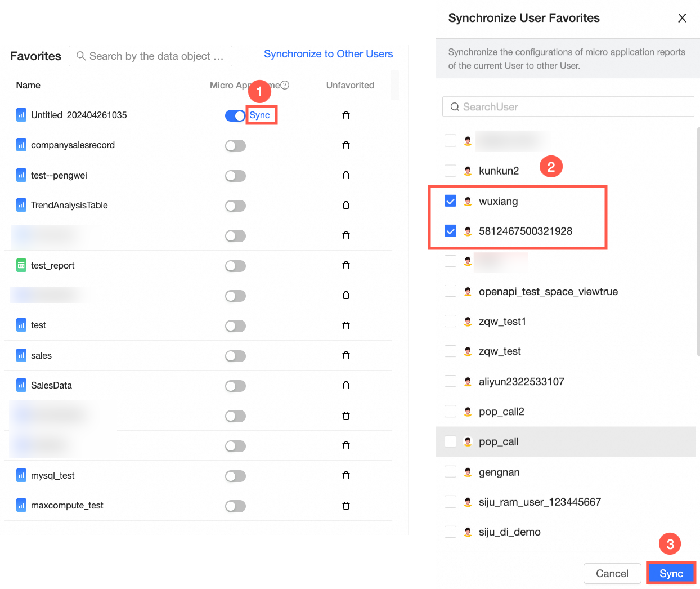Image resolution: width=700 pixels, height=589 pixels.
Task: Select pop_call user checkbox
Action: point(450,441)
